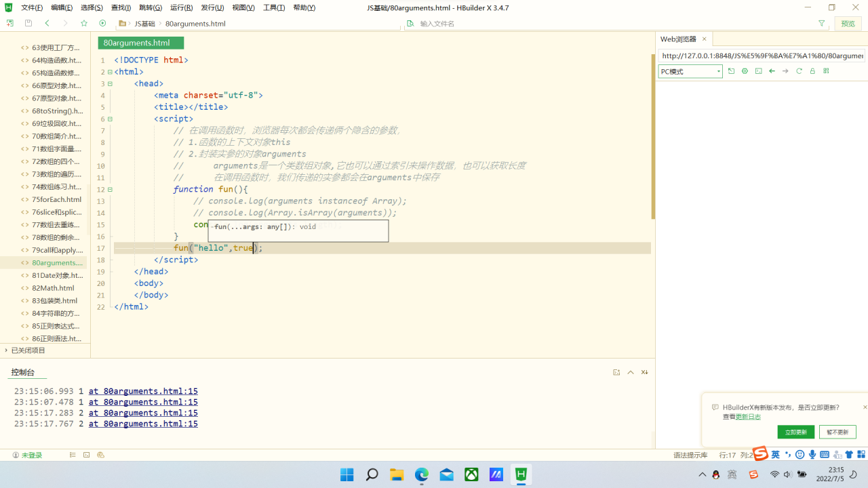Image resolution: width=868 pixels, height=488 pixels.
Task: Click the browser URL address field
Action: coord(762,56)
